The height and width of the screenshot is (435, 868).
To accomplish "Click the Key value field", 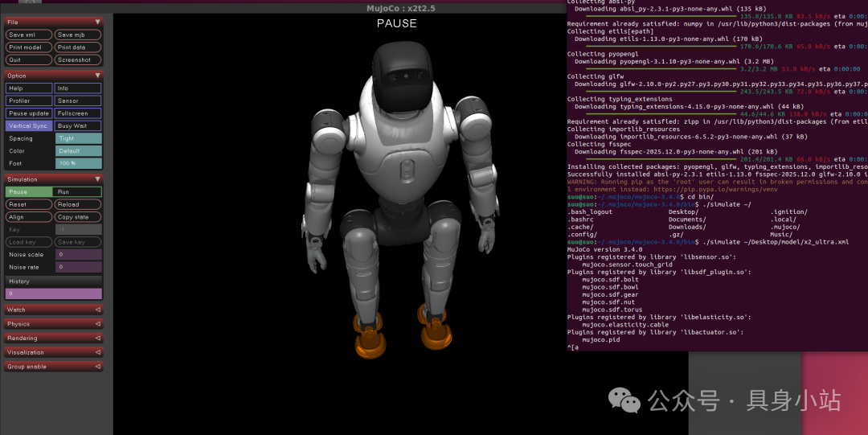I will coord(78,229).
